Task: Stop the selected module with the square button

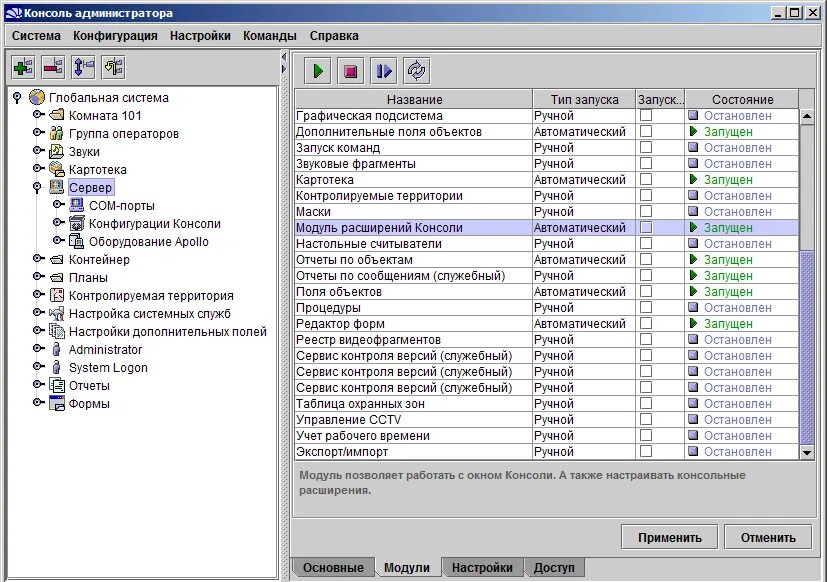Action: click(351, 71)
